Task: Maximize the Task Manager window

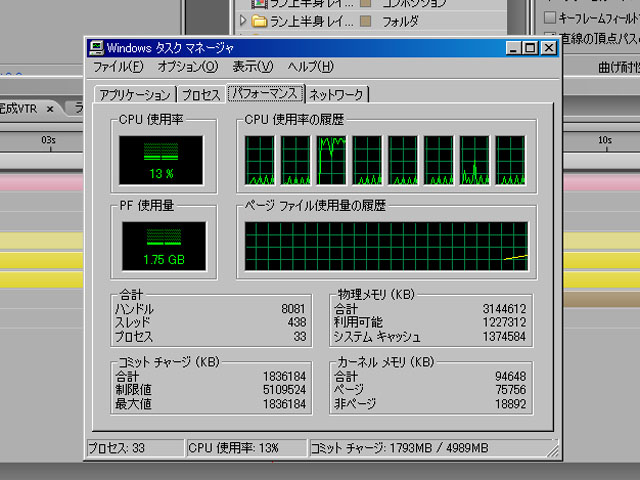Action: pos(530,48)
